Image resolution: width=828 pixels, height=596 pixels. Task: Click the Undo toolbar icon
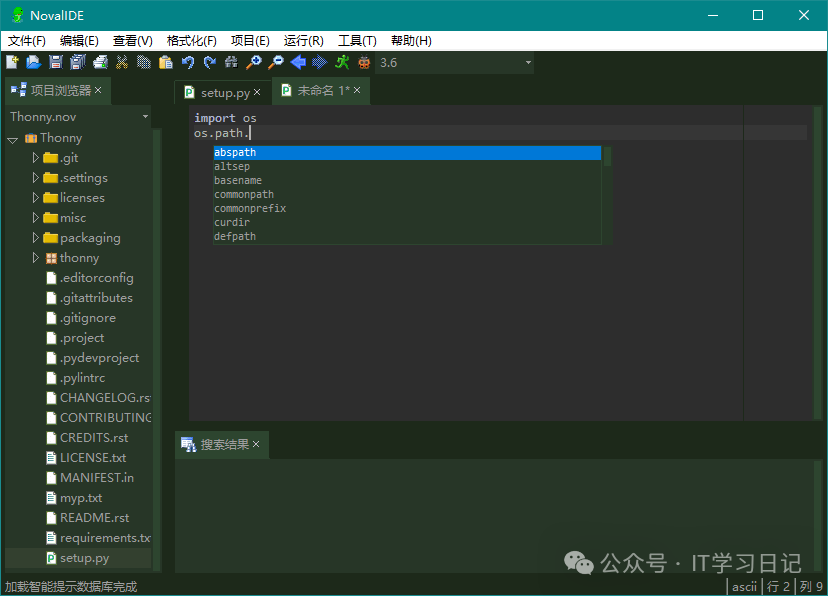188,63
